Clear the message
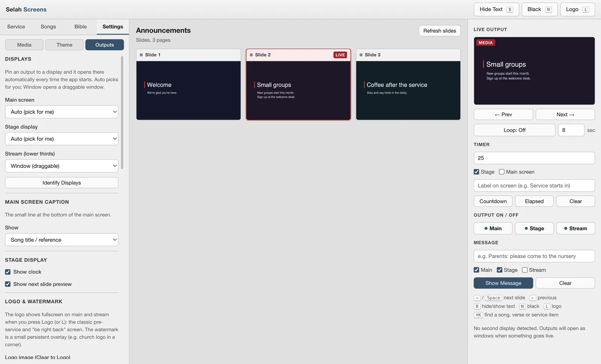 tap(565, 283)
